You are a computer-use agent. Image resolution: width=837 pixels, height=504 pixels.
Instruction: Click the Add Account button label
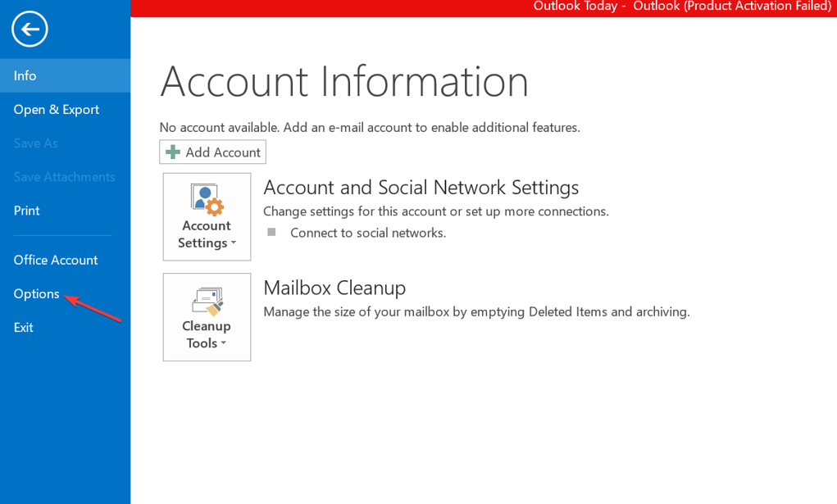pyautogui.click(x=223, y=152)
